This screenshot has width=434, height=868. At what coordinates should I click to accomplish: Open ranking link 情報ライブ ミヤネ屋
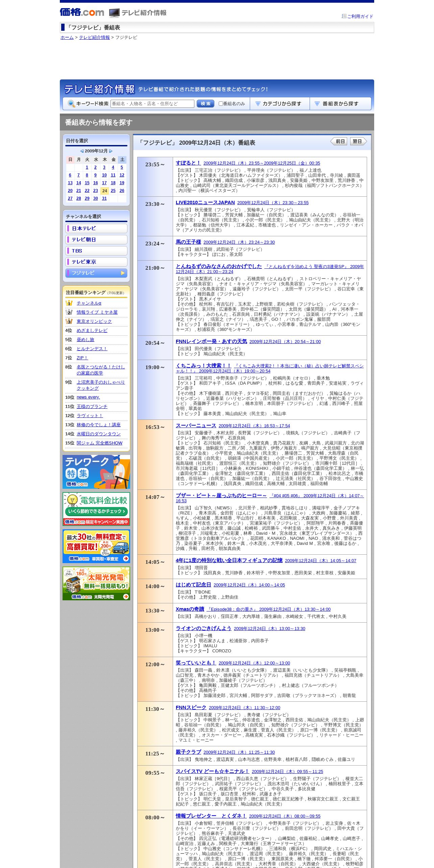point(97,312)
